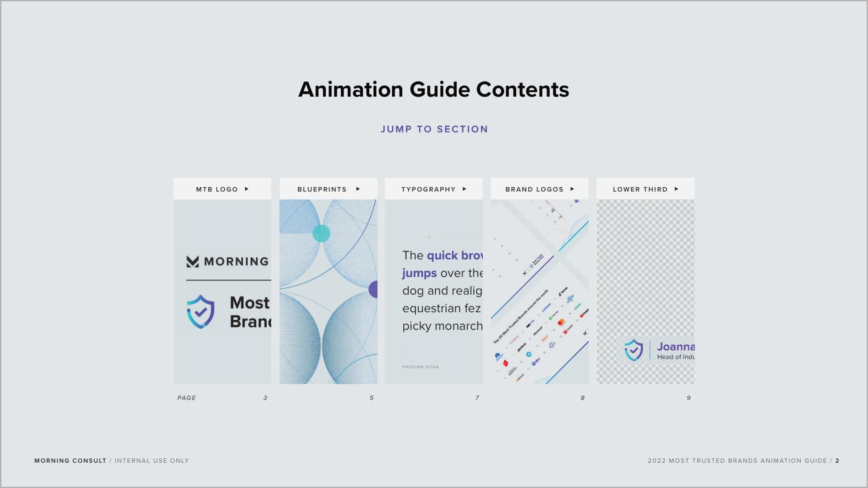Image resolution: width=868 pixels, height=488 pixels.
Task: Click the shield checkmark icon in MTB Logo card
Action: click(x=200, y=312)
